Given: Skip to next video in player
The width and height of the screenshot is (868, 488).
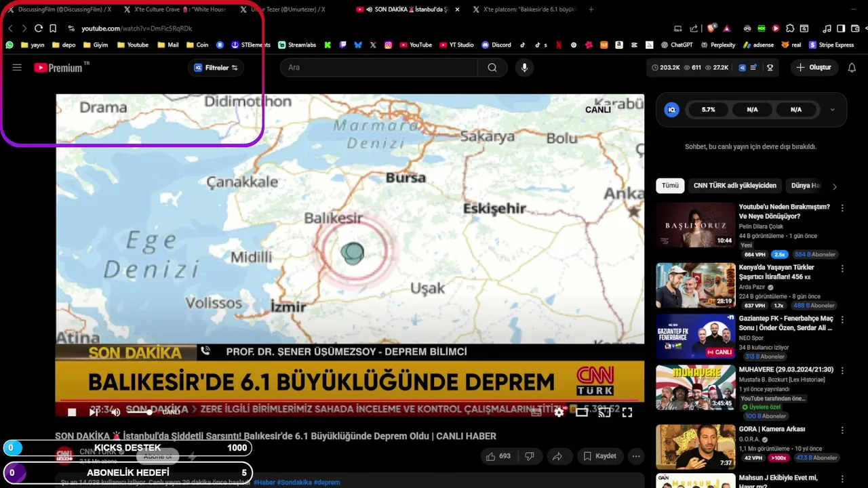Looking at the screenshot, I should (94, 412).
